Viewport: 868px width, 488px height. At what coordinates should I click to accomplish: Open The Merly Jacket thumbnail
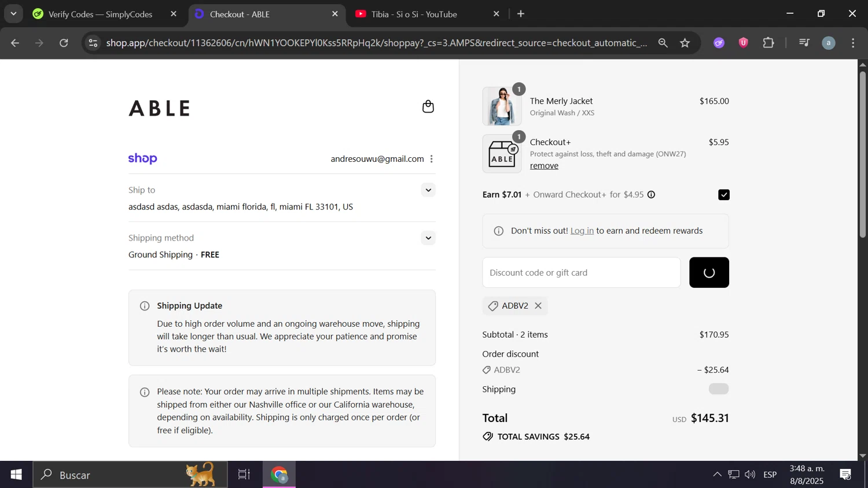coord(502,106)
